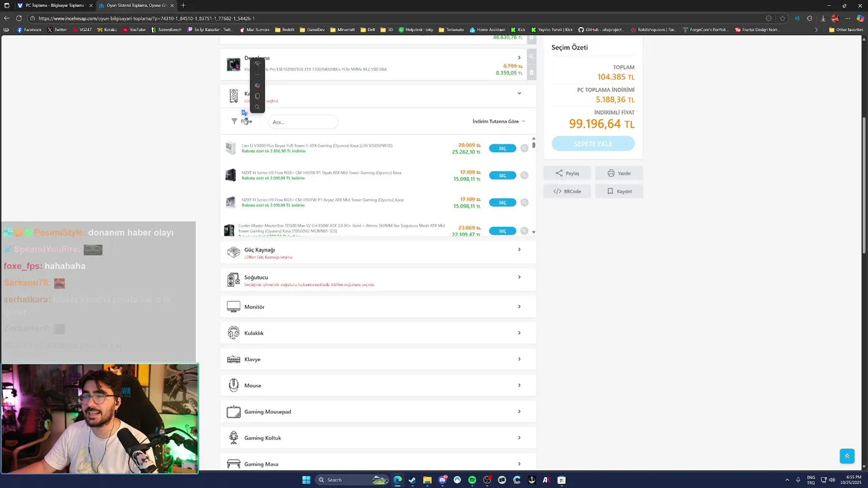Select the NZXT H9 Flow Siyah case
Screen dimensions: 868x488
coord(502,176)
